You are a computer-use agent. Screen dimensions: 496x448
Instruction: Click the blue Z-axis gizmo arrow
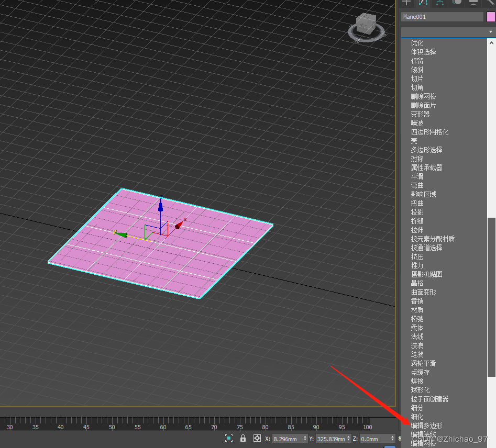161,204
